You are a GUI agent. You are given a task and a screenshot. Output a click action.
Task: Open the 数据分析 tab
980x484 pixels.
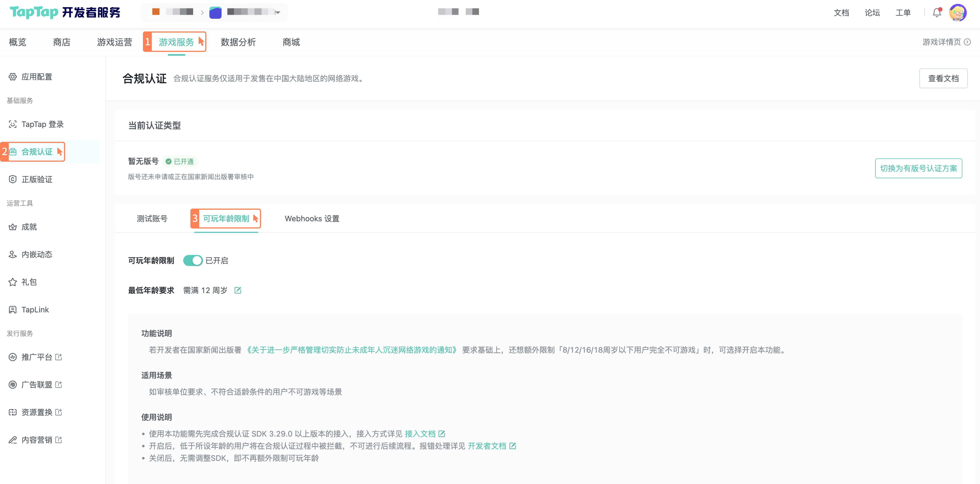tap(238, 42)
